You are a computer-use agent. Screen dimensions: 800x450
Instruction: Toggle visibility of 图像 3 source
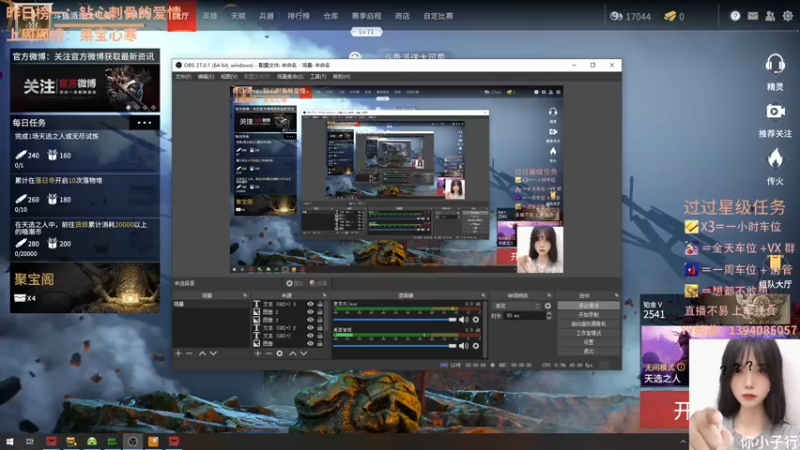pyautogui.click(x=310, y=320)
